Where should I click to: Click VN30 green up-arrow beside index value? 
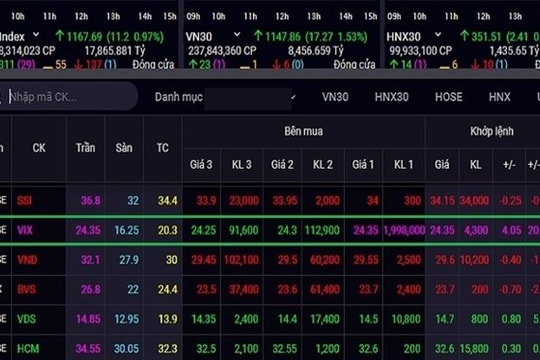coord(258,35)
